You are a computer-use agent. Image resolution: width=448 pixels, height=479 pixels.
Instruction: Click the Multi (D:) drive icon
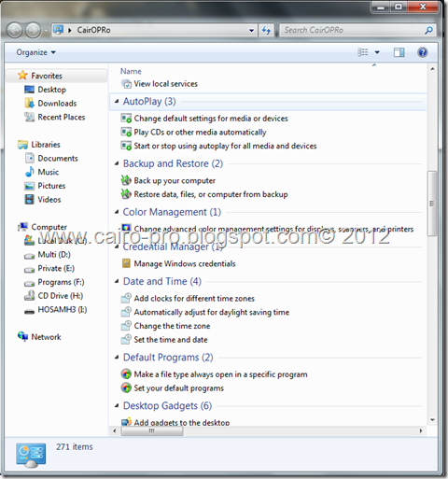tap(29, 256)
